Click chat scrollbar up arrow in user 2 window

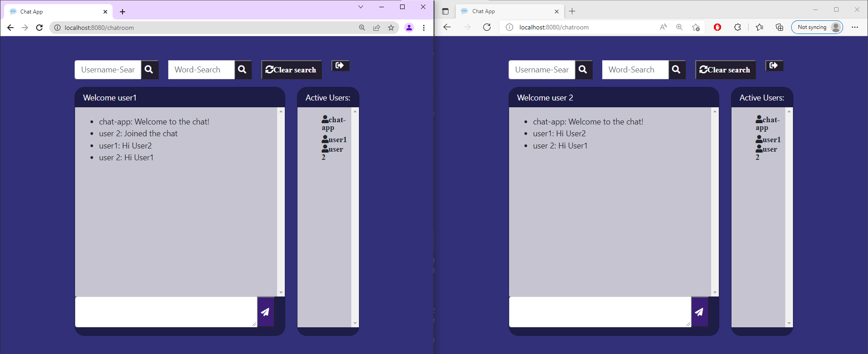(715, 111)
